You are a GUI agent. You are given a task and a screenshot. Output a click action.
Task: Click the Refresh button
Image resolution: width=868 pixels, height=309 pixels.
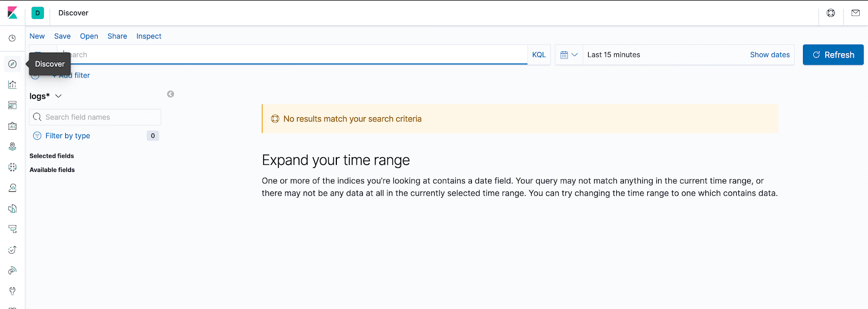833,55
